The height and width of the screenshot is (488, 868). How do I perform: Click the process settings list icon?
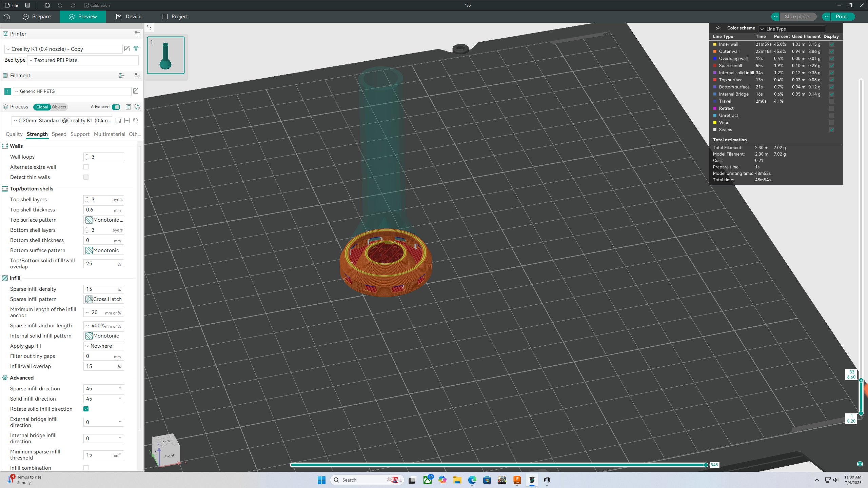click(x=128, y=107)
